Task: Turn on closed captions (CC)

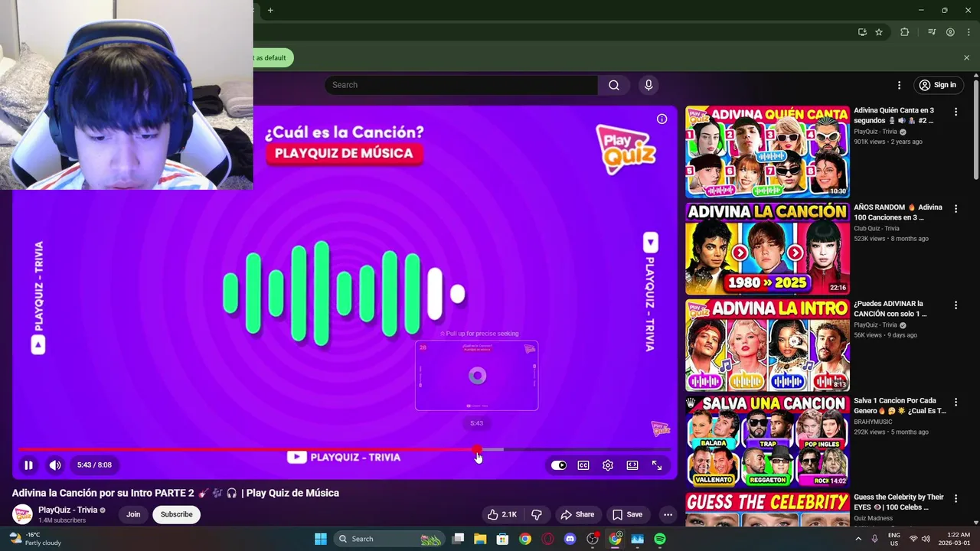Action: 583,465
